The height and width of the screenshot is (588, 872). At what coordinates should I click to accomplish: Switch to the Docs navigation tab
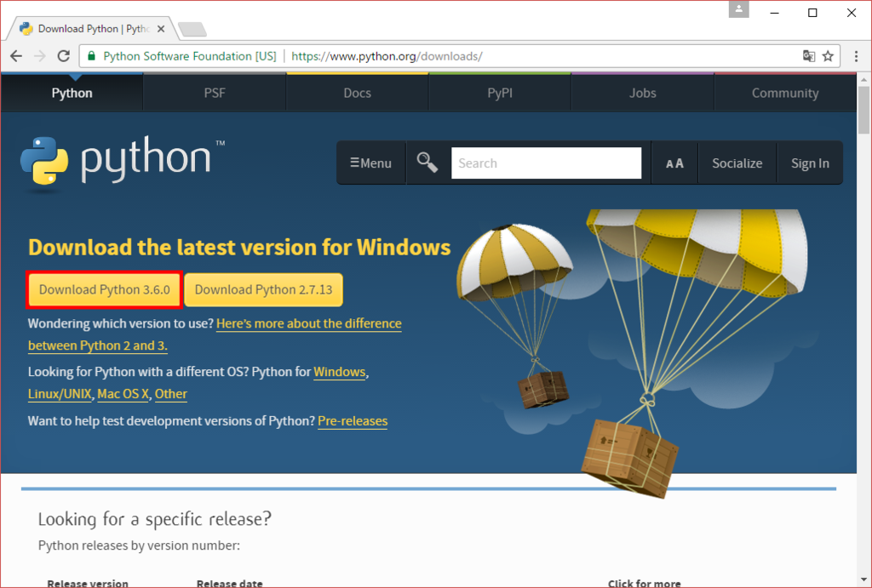(357, 93)
